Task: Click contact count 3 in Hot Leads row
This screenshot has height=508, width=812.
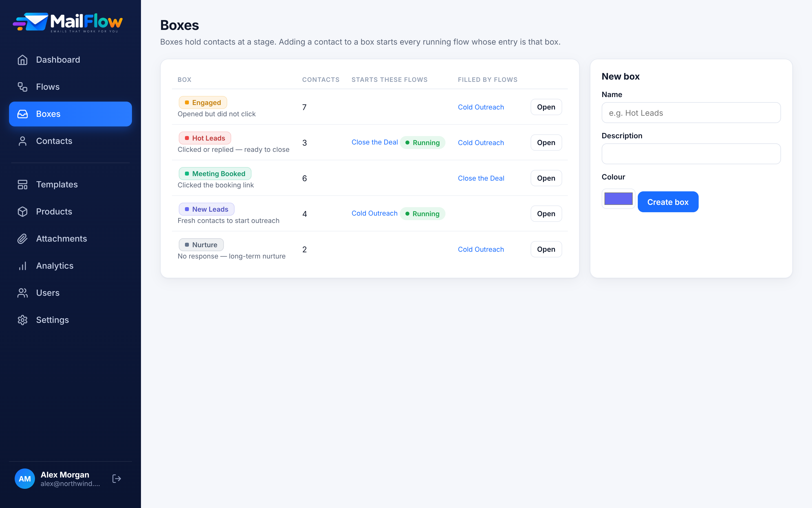Action: (304, 143)
